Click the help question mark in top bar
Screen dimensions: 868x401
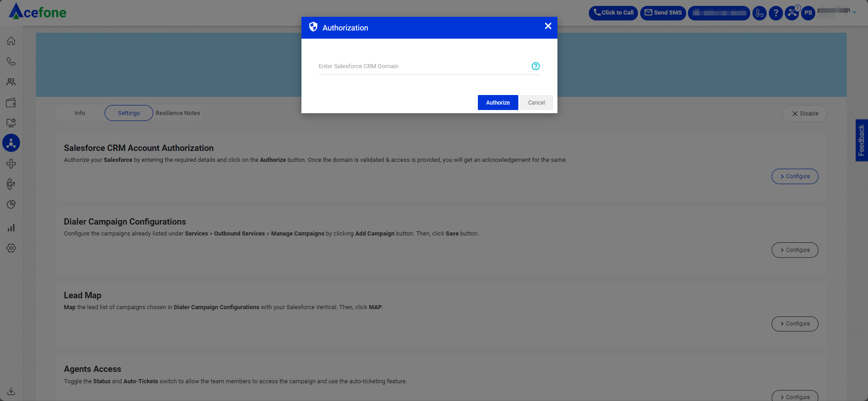pos(776,13)
